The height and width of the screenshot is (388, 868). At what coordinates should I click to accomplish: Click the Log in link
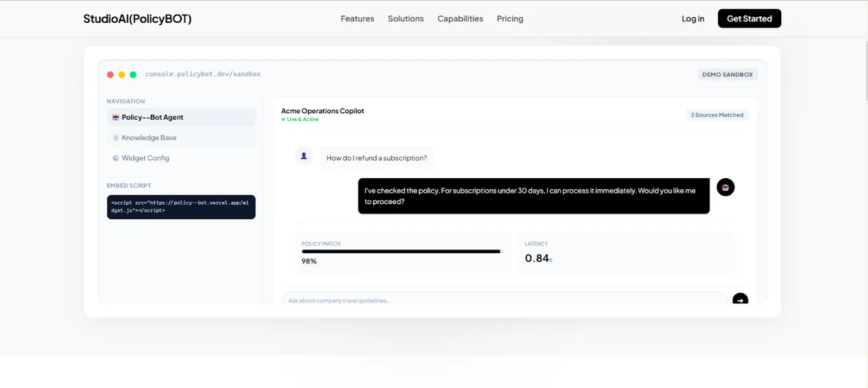pyautogui.click(x=693, y=18)
